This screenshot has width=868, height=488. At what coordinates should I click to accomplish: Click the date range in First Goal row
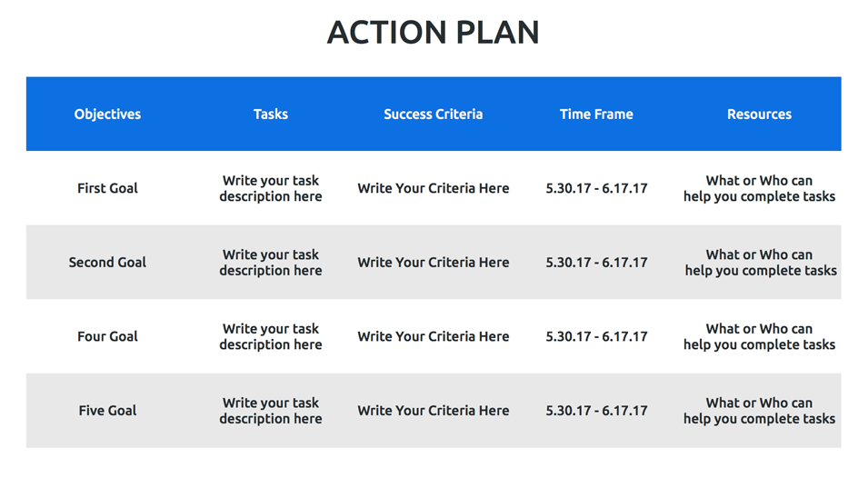[596, 188]
